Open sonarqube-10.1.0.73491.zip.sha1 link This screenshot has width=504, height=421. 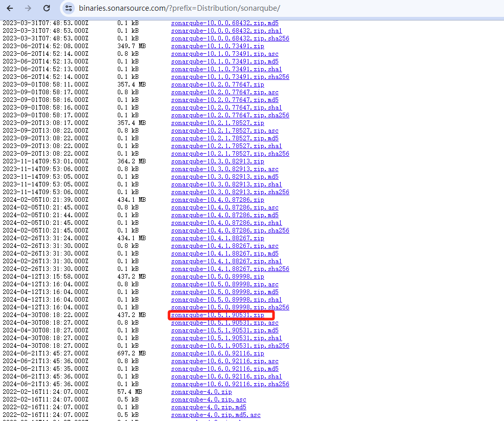point(226,70)
